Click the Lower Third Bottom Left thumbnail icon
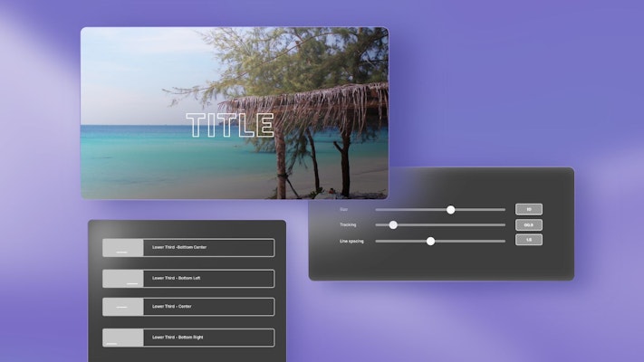 click(122, 279)
